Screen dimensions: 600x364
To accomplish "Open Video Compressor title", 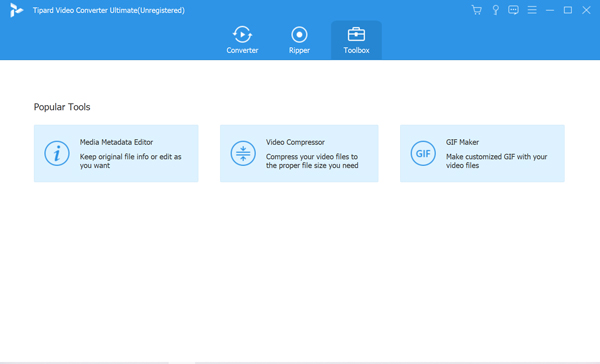I will (x=295, y=142).
